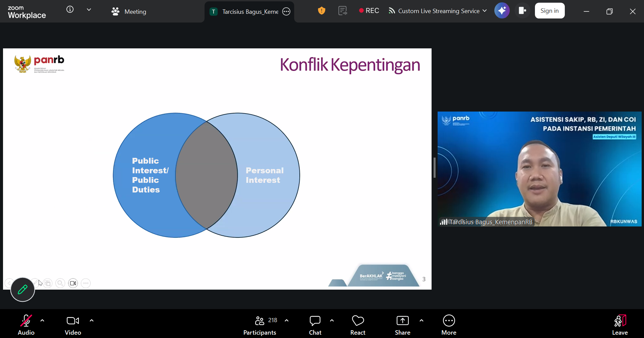The width and height of the screenshot is (644, 338).
Task: Click the REC recording indicator
Action: [x=369, y=11]
